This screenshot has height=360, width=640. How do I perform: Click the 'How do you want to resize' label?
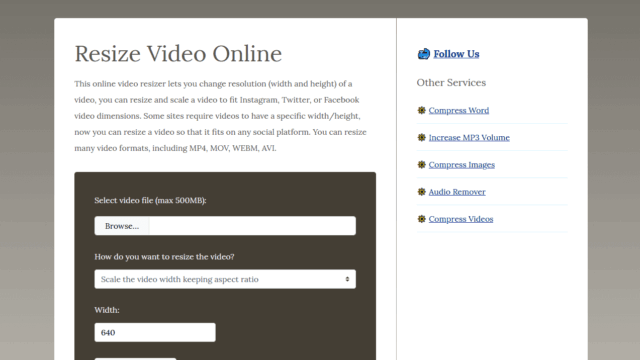click(164, 257)
